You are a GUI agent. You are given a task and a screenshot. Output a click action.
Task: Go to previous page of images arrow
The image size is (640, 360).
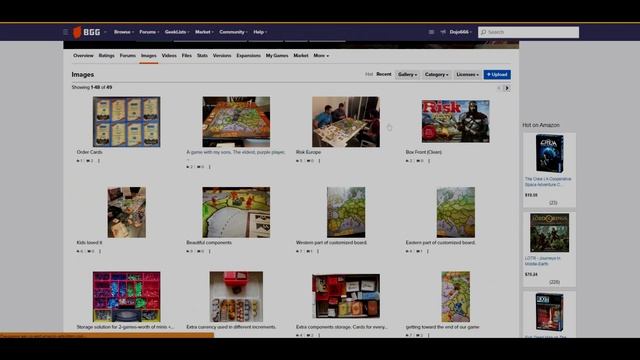(x=498, y=88)
